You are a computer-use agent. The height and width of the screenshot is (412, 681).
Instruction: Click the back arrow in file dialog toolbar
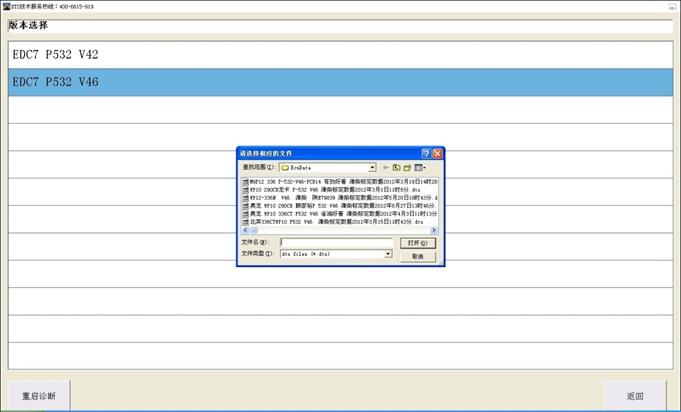(385, 168)
